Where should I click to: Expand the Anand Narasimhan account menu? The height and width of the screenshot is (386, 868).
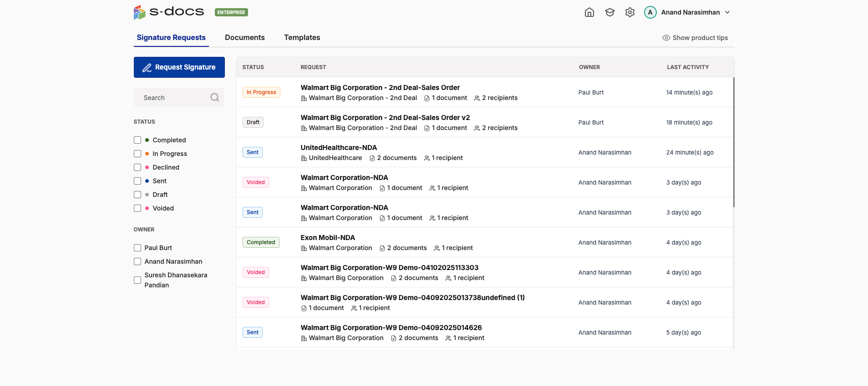pyautogui.click(x=727, y=12)
